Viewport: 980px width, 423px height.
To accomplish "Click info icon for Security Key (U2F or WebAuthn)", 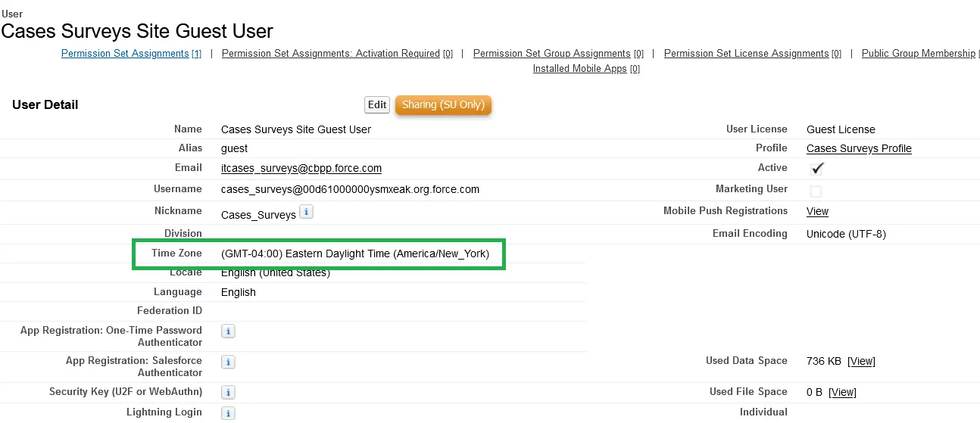I will [228, 392].
